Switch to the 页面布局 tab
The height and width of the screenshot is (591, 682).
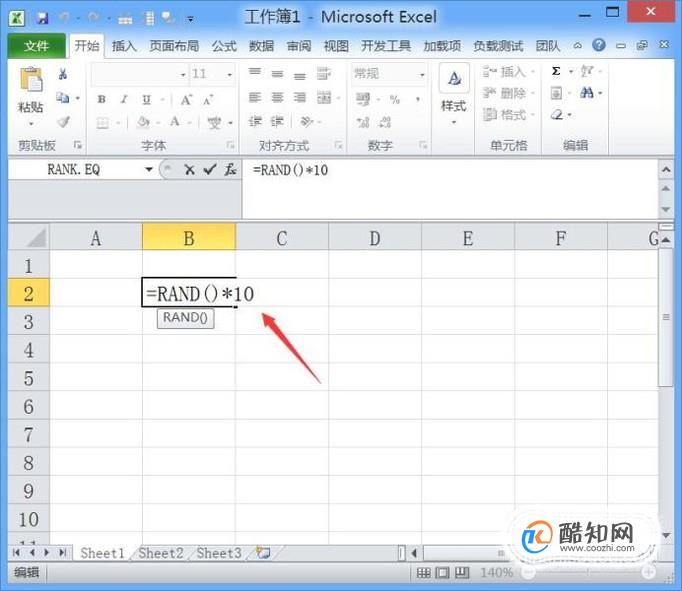click(x=174, y=46)
